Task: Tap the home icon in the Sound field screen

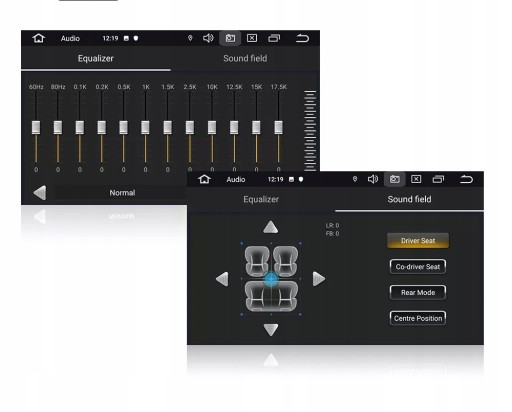Action: (204, 179)
